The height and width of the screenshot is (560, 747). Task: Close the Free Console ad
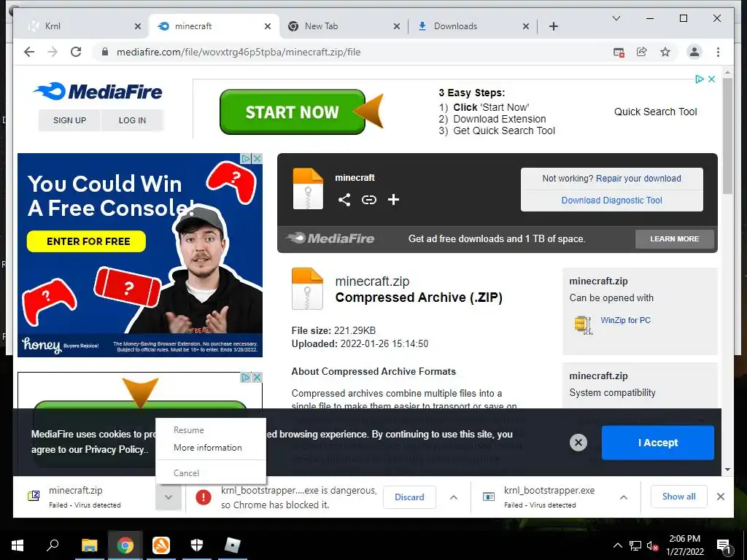(x=258, y=158)
